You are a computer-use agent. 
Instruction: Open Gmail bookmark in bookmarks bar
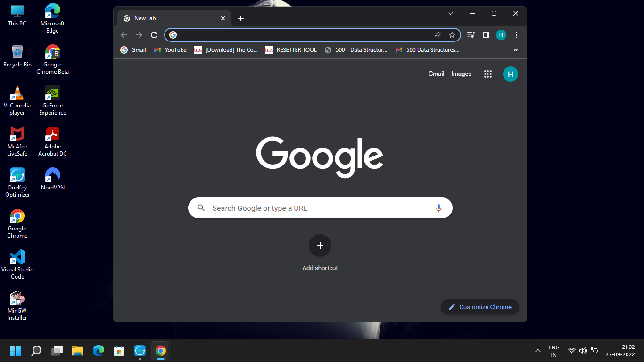(133, 50)
